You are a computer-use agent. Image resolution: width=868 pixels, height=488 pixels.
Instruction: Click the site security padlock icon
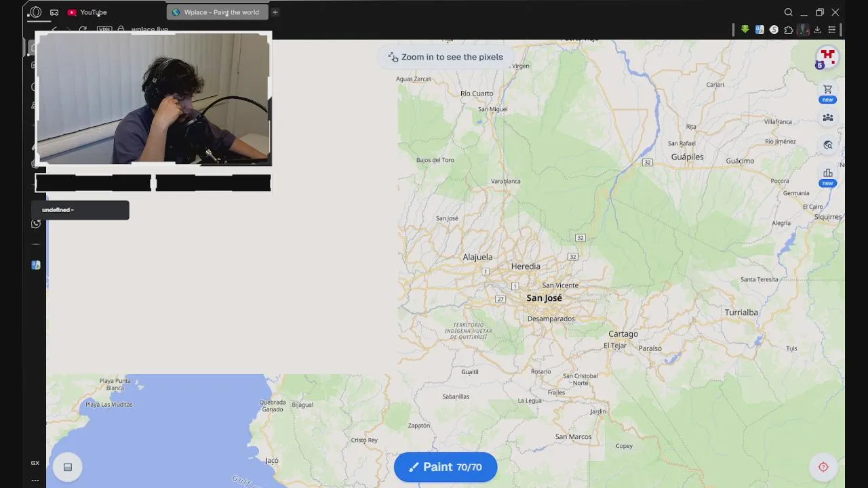click(121, 30)
